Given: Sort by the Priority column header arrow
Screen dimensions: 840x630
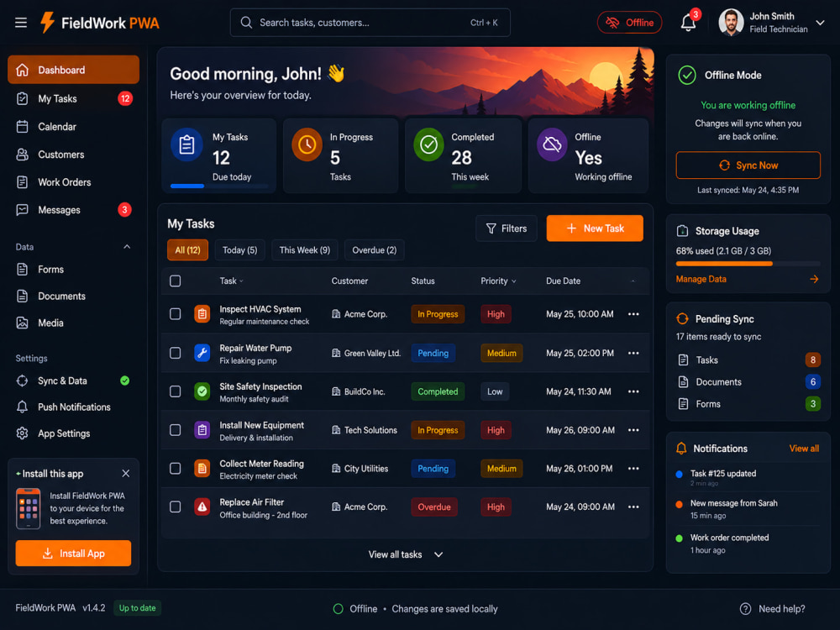Looking at the screenshot, I should (514, 281).
